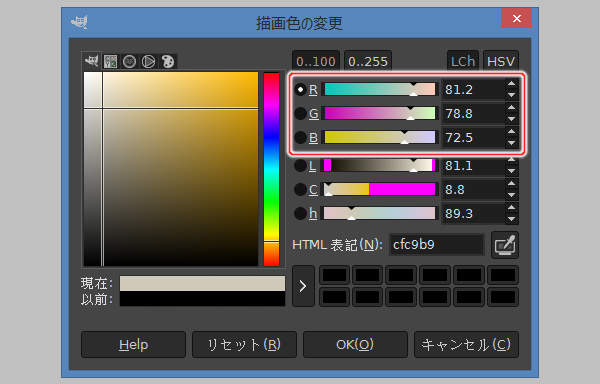Image resolution: width=600 pixels, height=384 pixels.
Task: Click the vertical rainbow hue strip
Action: 272,169
